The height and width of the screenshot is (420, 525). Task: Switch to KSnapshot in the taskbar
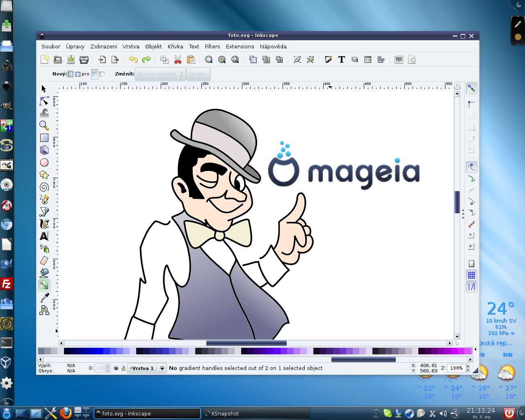[256, 413]
